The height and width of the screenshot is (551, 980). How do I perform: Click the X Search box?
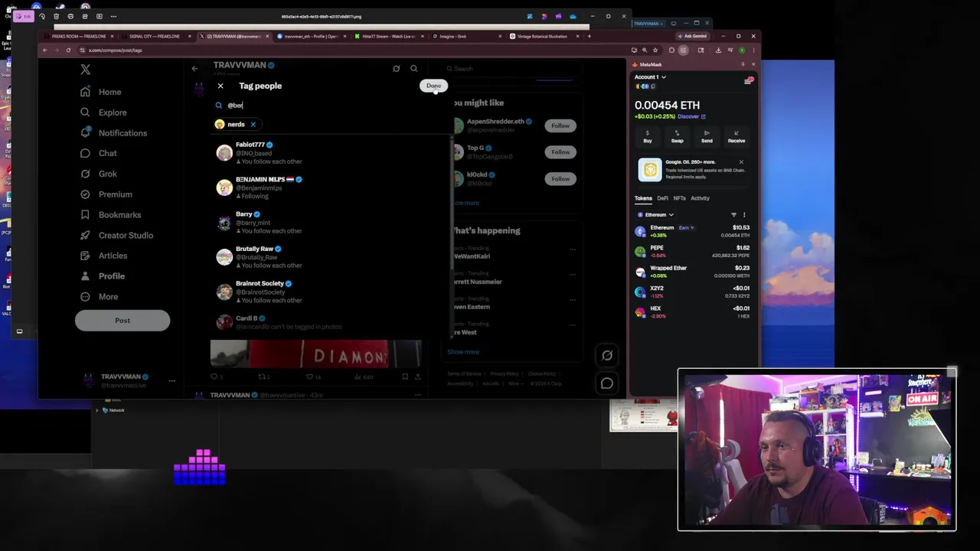coord(513,69)
